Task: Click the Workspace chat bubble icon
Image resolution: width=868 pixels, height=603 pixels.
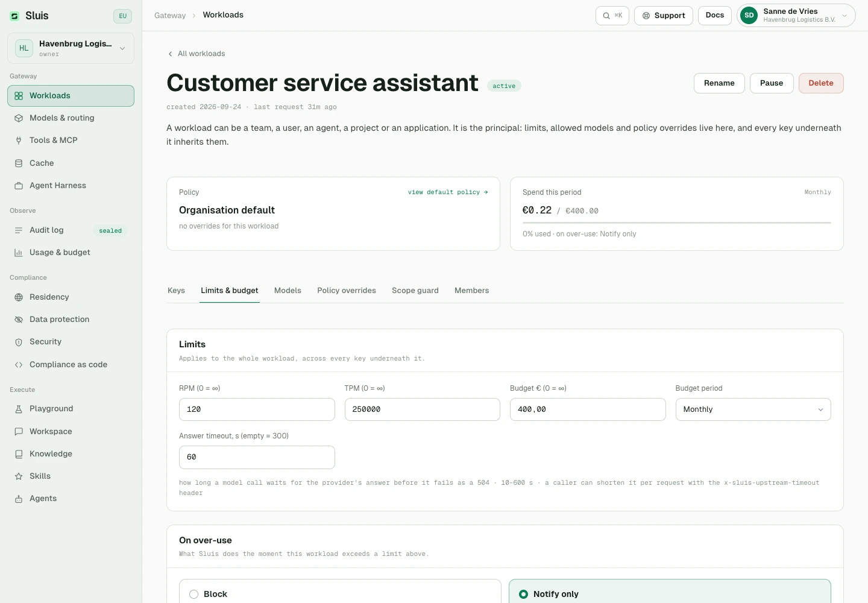Action: point(19,432)
